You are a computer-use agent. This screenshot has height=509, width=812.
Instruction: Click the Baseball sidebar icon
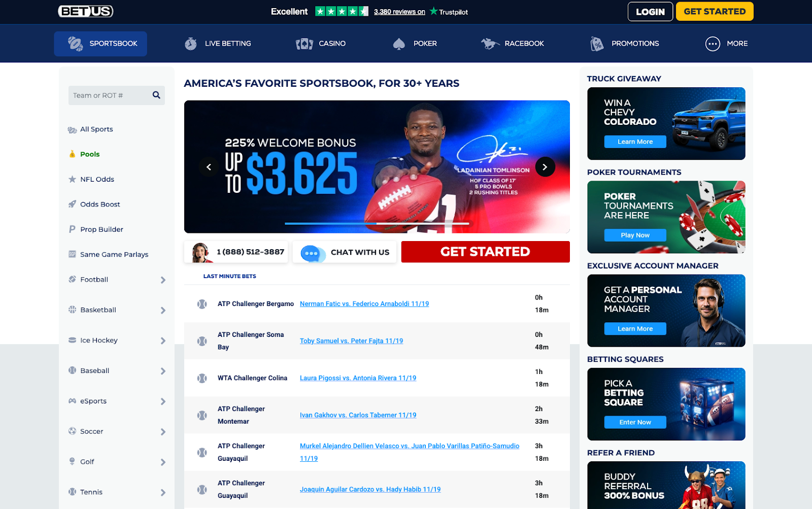(x=72, y=370)
